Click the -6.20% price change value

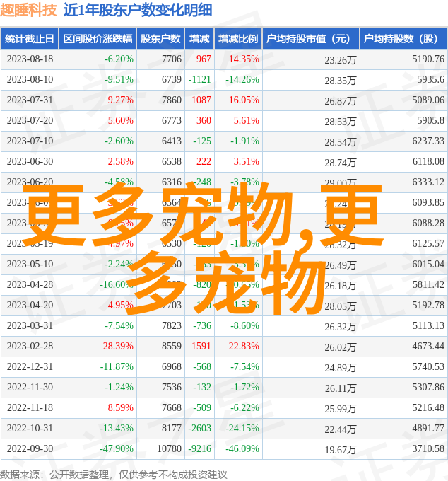pyautogui.click(x=119, y=59)
